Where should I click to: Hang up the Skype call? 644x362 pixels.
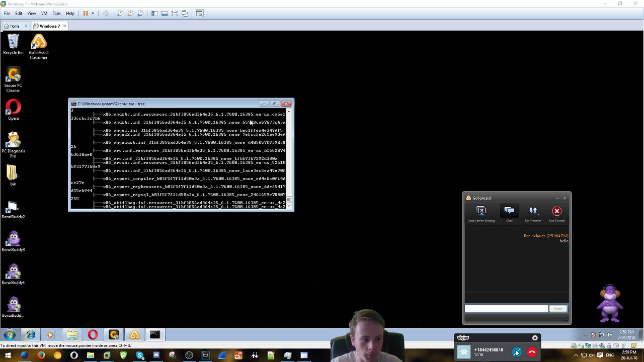pos(532,352)
